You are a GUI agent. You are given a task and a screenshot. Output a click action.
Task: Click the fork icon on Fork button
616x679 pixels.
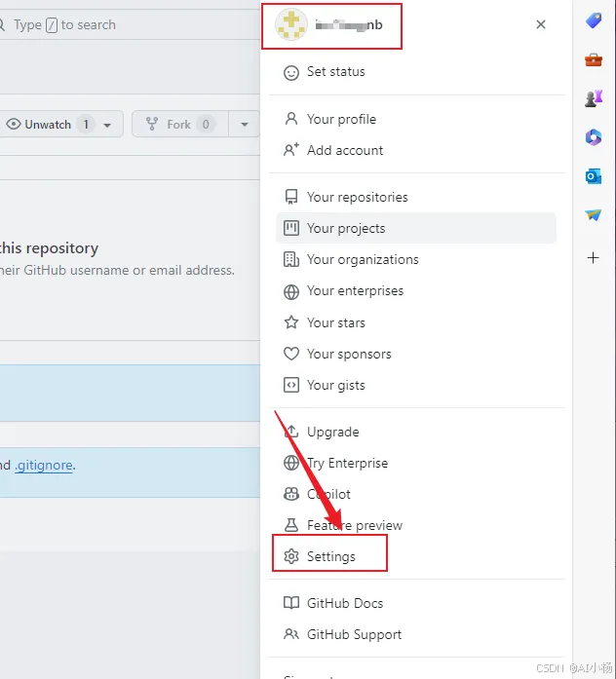tap(152, 125)
